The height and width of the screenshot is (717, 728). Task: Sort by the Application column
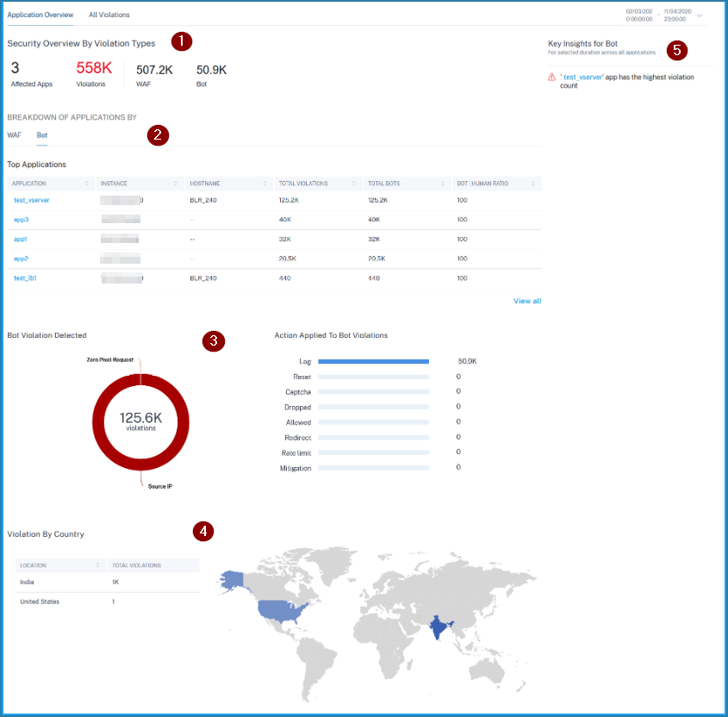click(51, 184)
